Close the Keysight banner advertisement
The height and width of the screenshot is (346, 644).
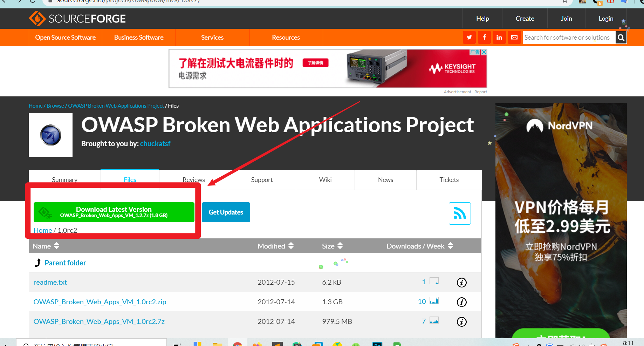pos(484,52)
